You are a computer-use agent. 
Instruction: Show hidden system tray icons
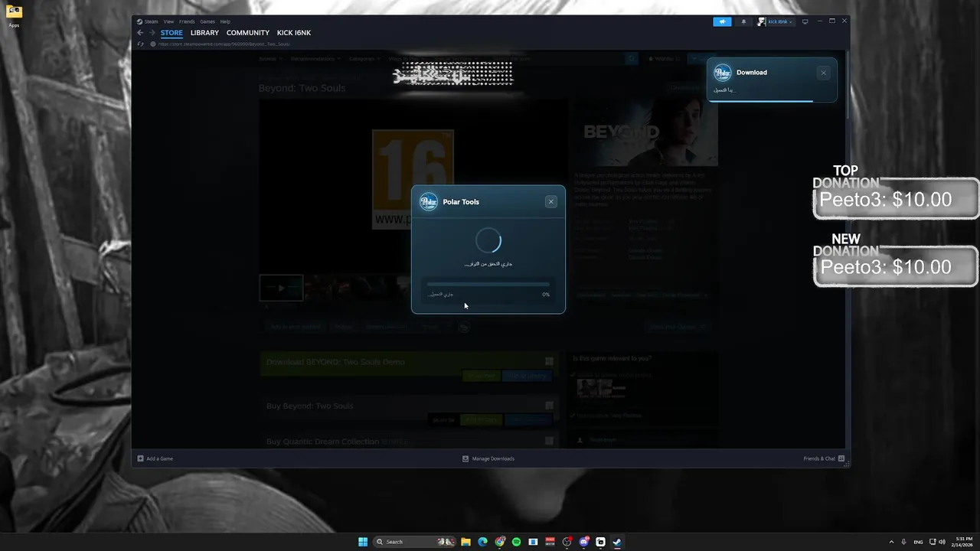891,542
